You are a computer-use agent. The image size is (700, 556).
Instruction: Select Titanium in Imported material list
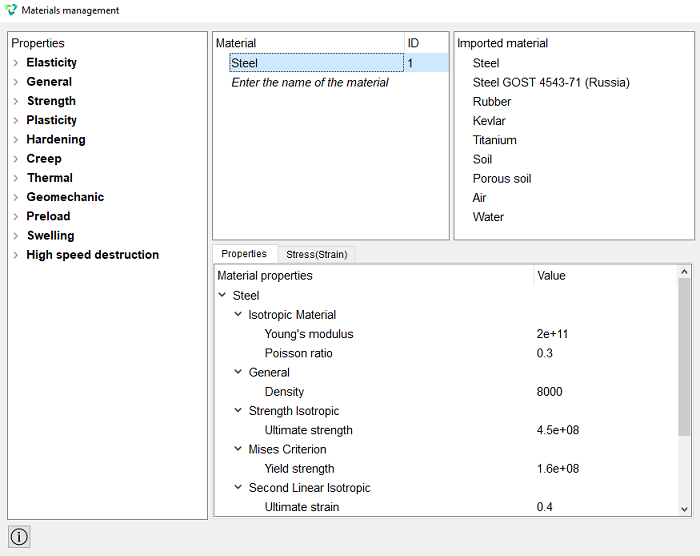point(494,140)
